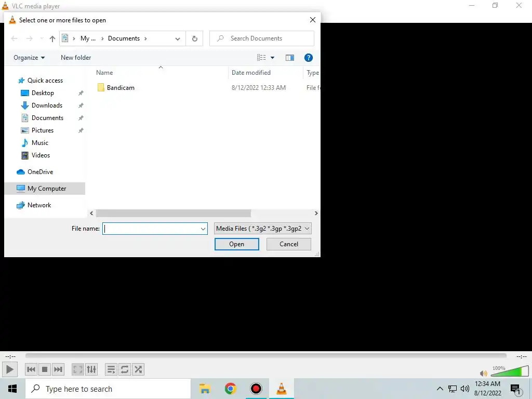Toggle VLC loop mode

tap(125, 369)
